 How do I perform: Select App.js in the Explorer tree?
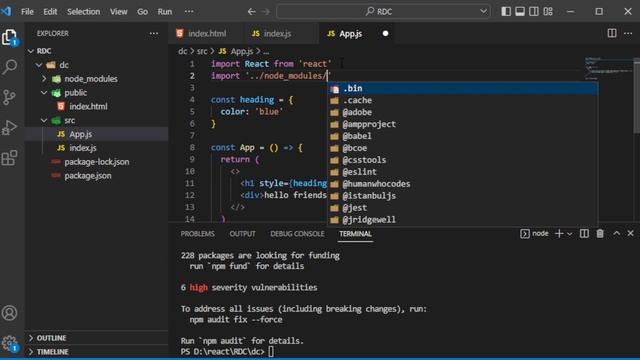tap(96, 134)
